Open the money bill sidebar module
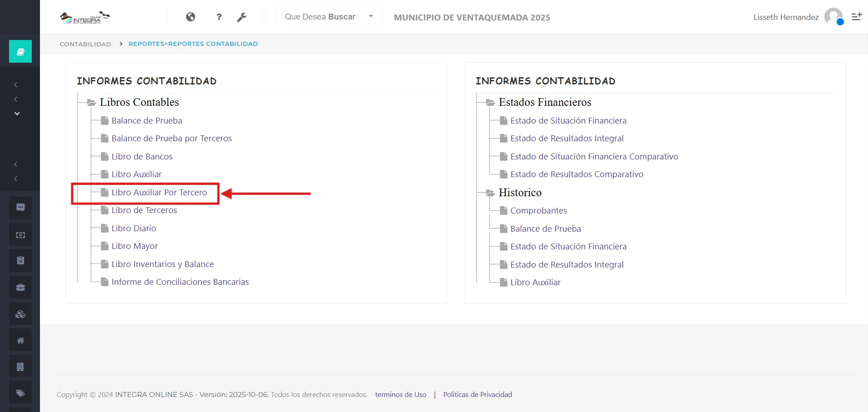The image size is (868, 412). coord(20,235)
